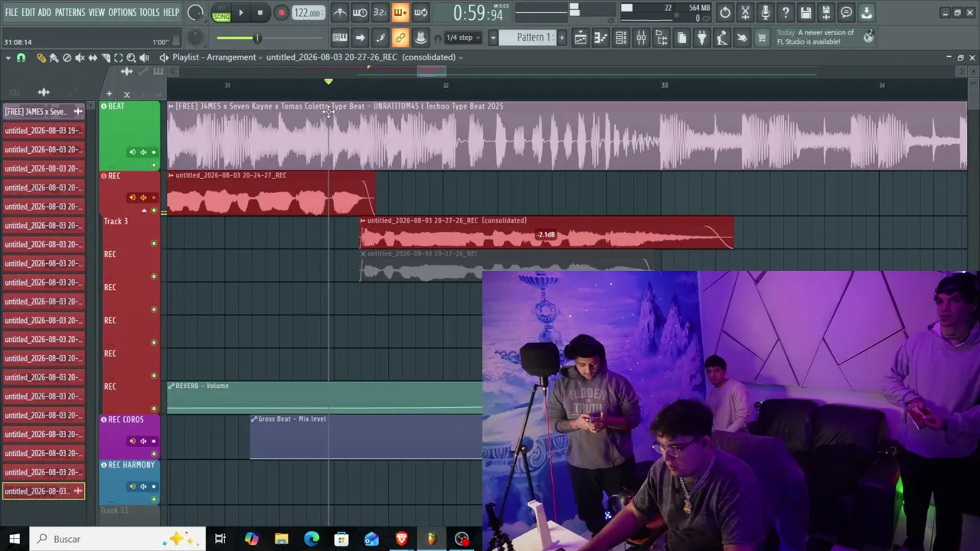
Task: Click the add new pattern plus button
Action: [561, 37]
